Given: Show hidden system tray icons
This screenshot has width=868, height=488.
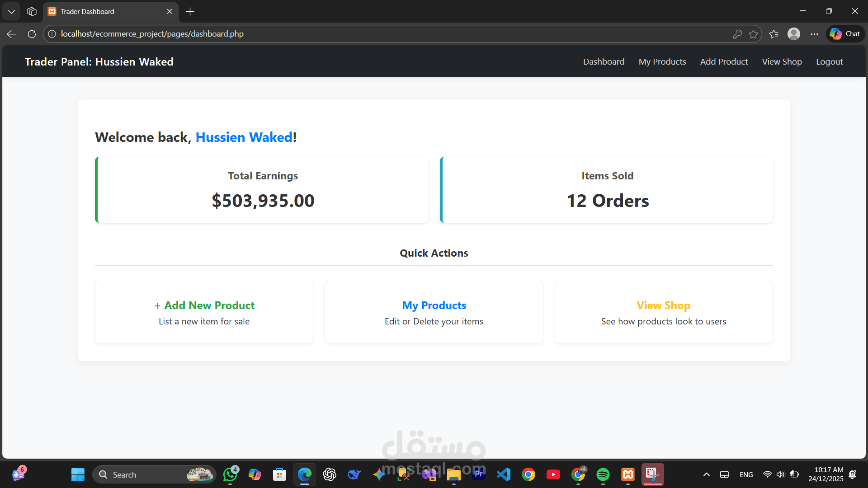Looking at the screenshot, I should (x=707, y=474).
